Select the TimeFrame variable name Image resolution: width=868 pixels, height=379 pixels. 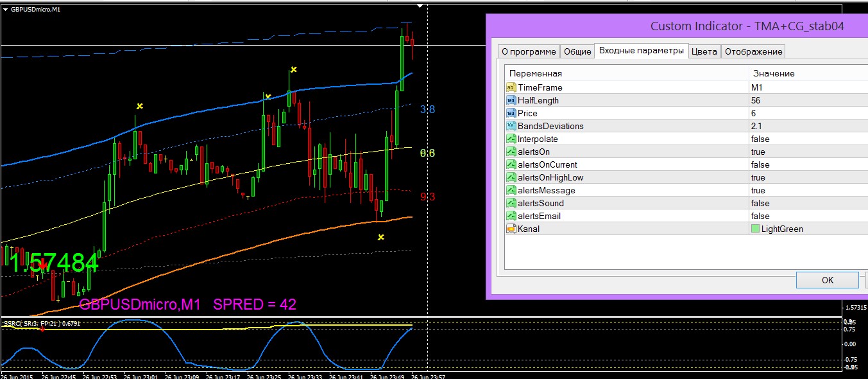pyautogui.click(x=540, y=87)
